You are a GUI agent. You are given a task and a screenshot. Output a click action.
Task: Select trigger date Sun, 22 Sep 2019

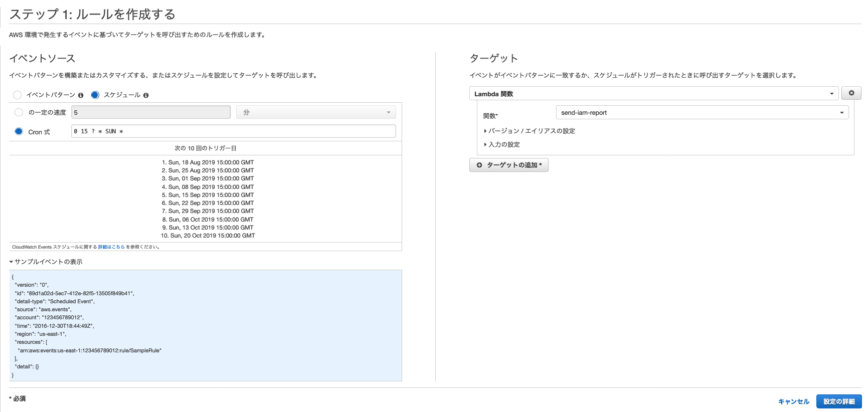pyautogui.click(x=208, y=203)
